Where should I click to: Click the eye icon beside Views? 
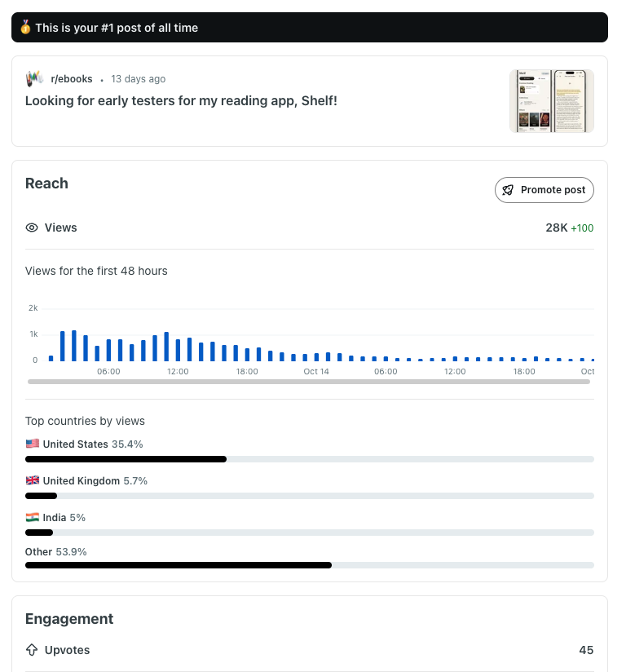(x=32, y=228)
